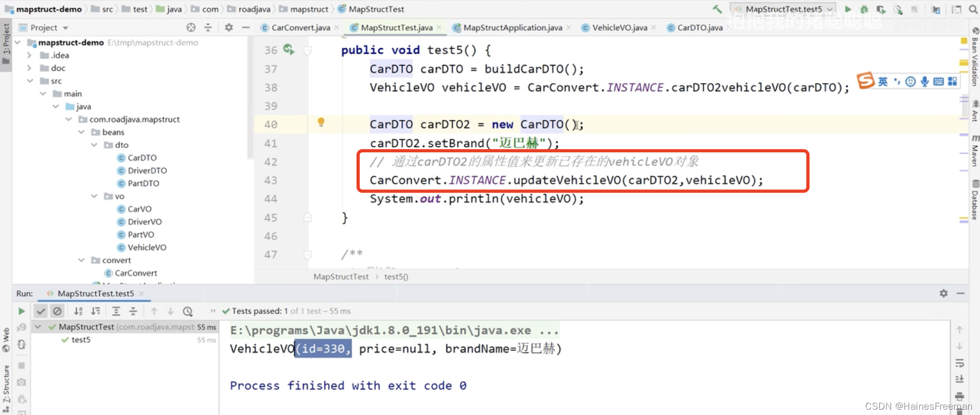The image size is (980, 415).
Task: Collapse all in Project panel header
Action: [208, 27]
